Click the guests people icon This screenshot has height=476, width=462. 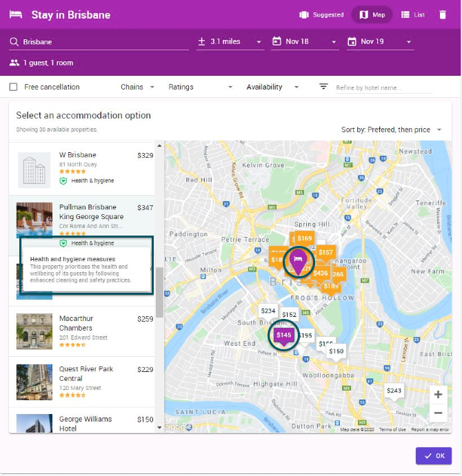pyautogui.click(x=14, y=63)
